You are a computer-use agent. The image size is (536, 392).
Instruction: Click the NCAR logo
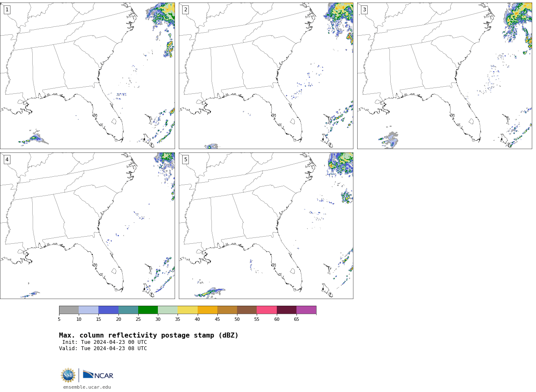(x=98, y=375)
